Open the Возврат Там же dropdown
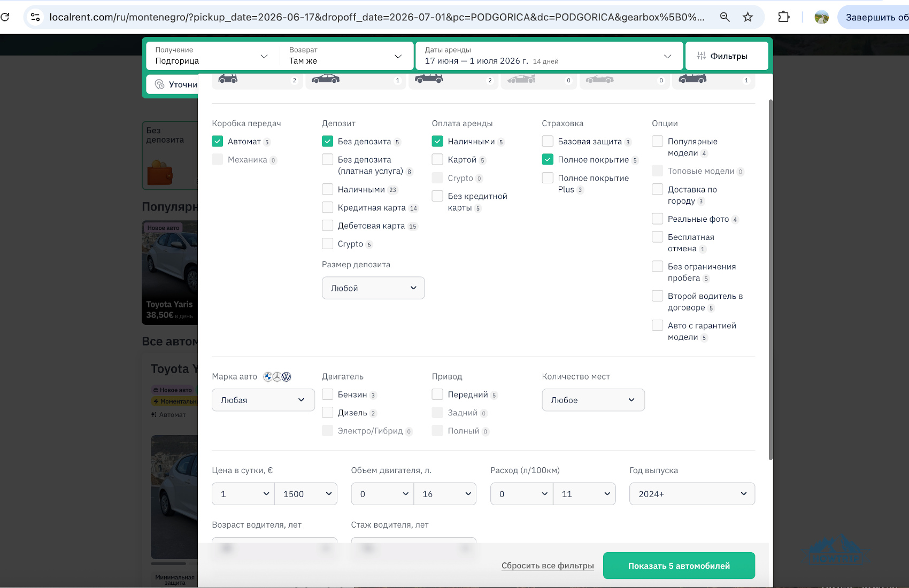909x588 pixels. point(346,56)
